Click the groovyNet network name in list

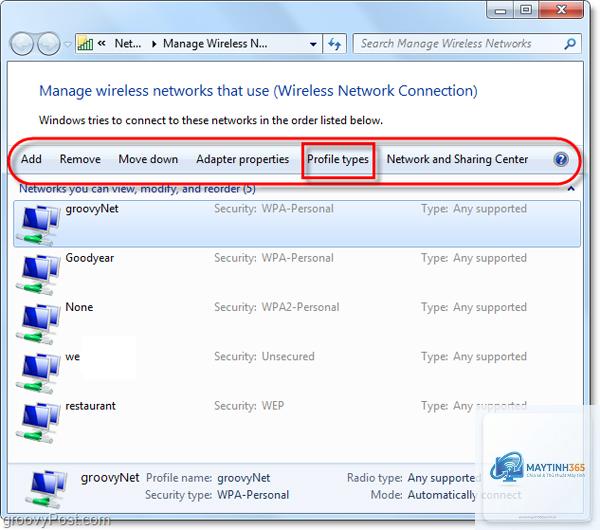click(92, 209)
